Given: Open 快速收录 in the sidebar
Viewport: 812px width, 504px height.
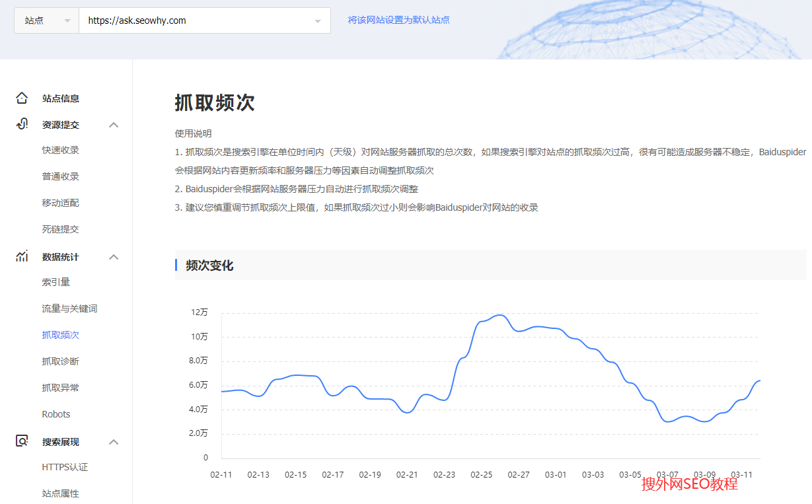Looking at the screenshot, I should click(x=60, y=150).
